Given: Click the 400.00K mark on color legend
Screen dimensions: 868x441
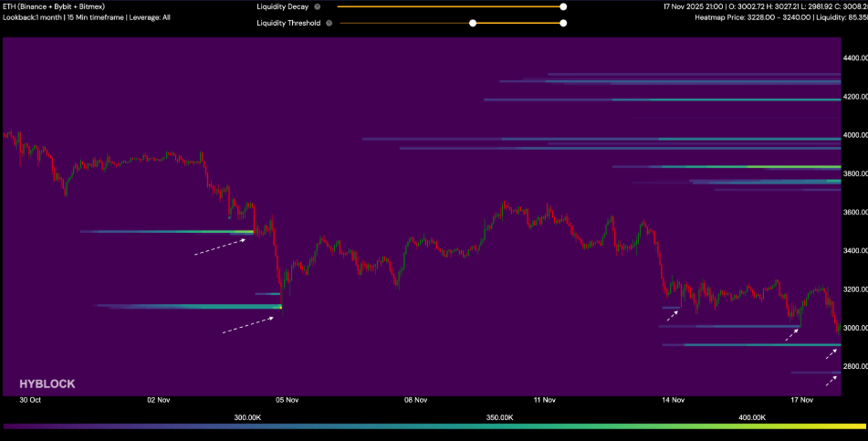Looking at the screenshot, I should (752, 416).
